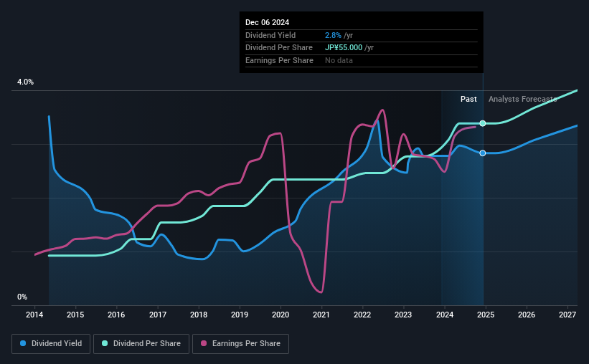Screen dimensions: 589x364
Task: Click the 2022 x-axis label
Action: pyautogui.click(x=362, y=315)
